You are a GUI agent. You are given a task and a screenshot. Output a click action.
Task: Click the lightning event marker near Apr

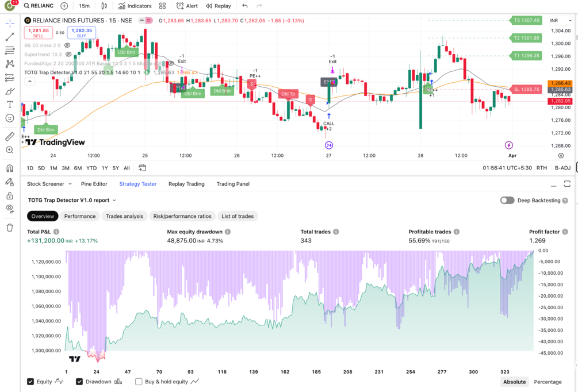point(509,145)
